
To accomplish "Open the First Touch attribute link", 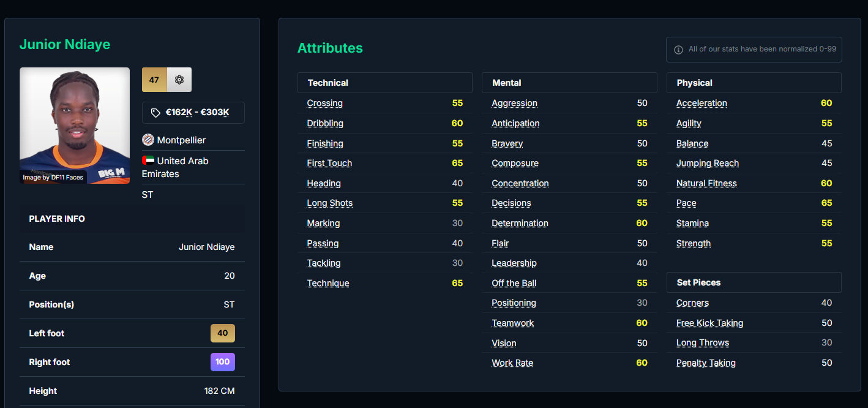I will pyautogui.click(x=329, y=163).
